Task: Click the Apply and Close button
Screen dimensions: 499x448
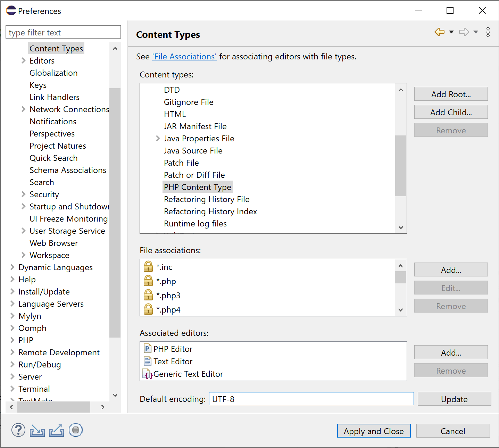Action: 374,431
